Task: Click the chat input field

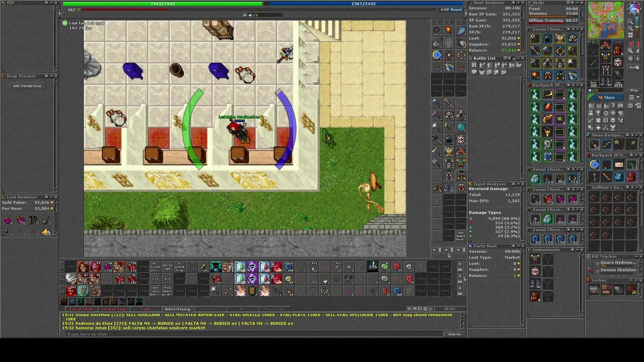Action: click(x=254, y=334)
